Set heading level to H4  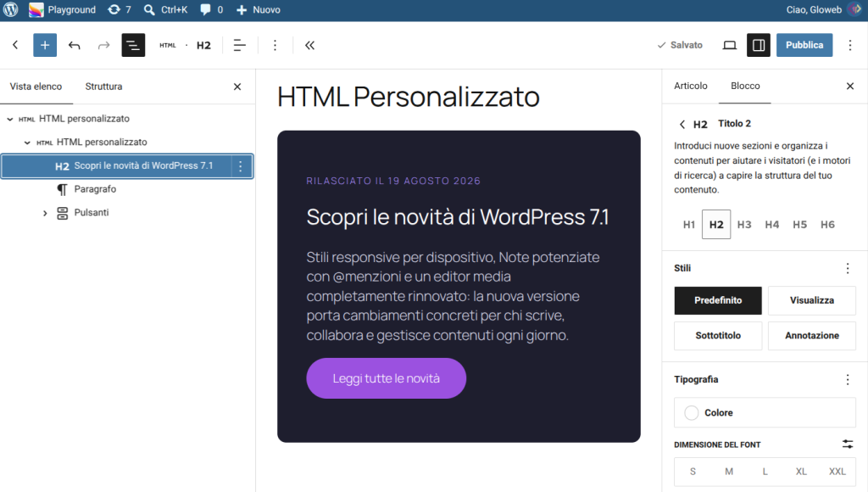771,225
